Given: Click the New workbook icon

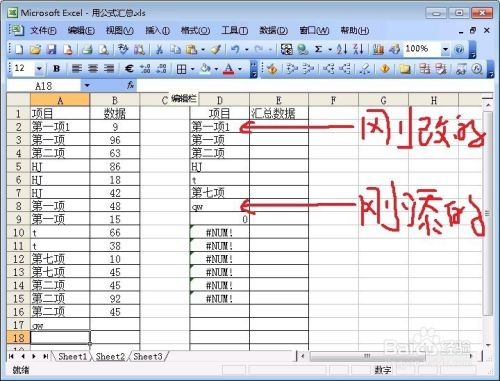Looking at the screenshot, I should pyautogui.click(x=19, y=50).
